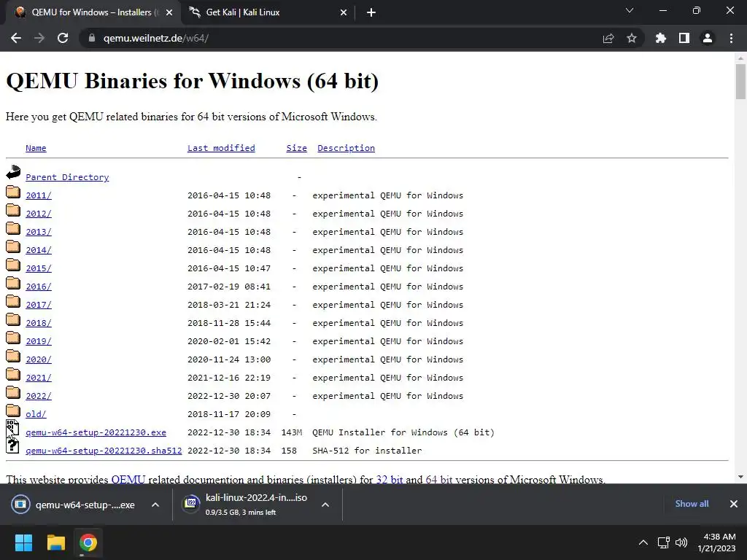
Task: Reload the current page
Action: 63,38
